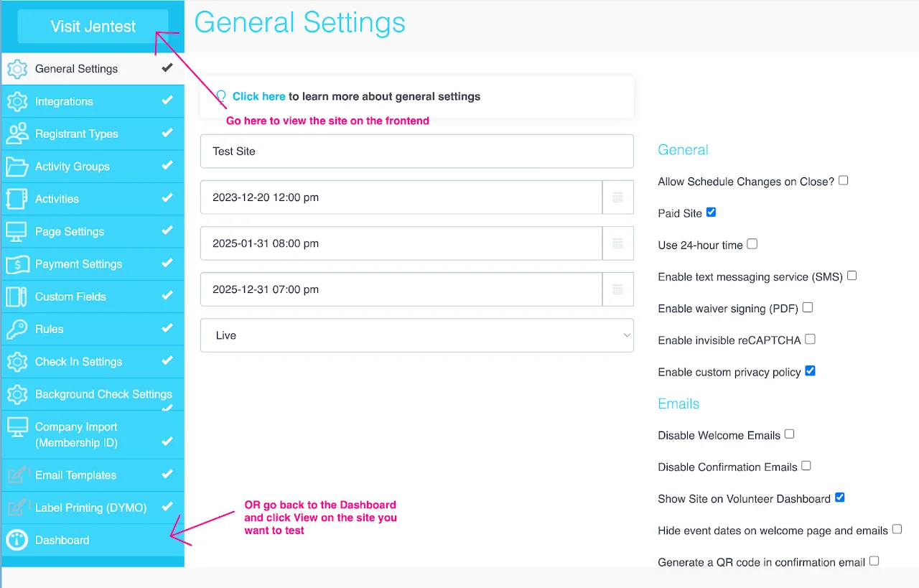Click the Dashboard gauge icon
This screenshot has height=588, width=919.
pos(17,540)
